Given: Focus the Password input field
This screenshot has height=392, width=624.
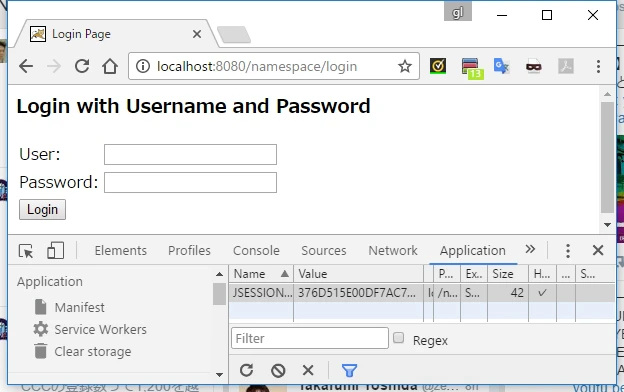Looking at the screenshot, I should click(190, 182).
